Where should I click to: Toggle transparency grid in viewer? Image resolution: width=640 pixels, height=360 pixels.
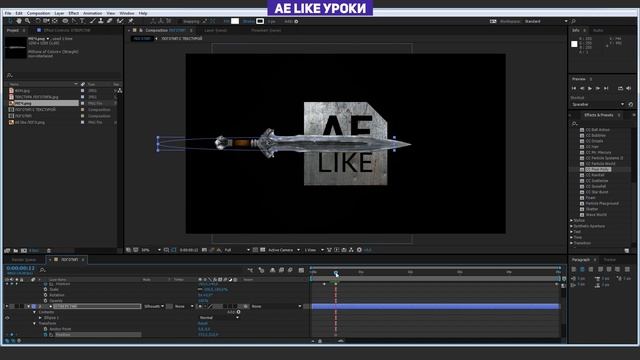pos(263,250)
